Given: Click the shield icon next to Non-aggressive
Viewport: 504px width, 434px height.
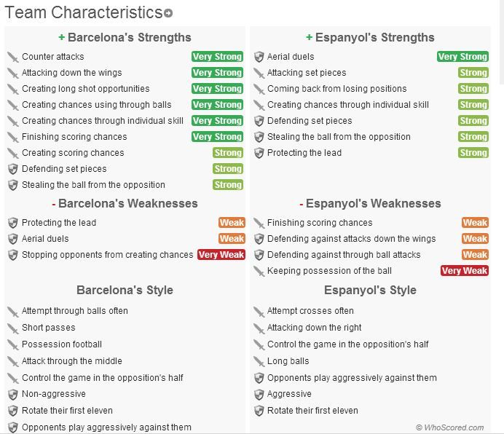Looking at the screenshot, I should [12, 394].
